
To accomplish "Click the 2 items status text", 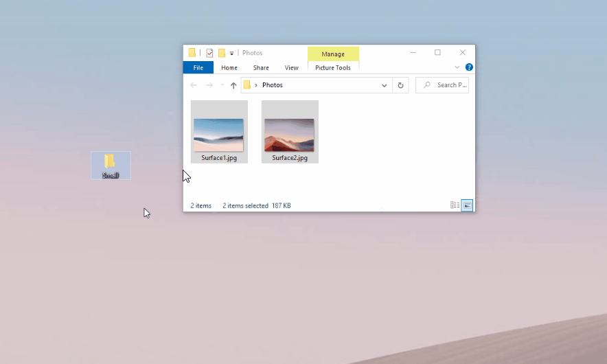I will pyautogui.click(x=201, y=205).
